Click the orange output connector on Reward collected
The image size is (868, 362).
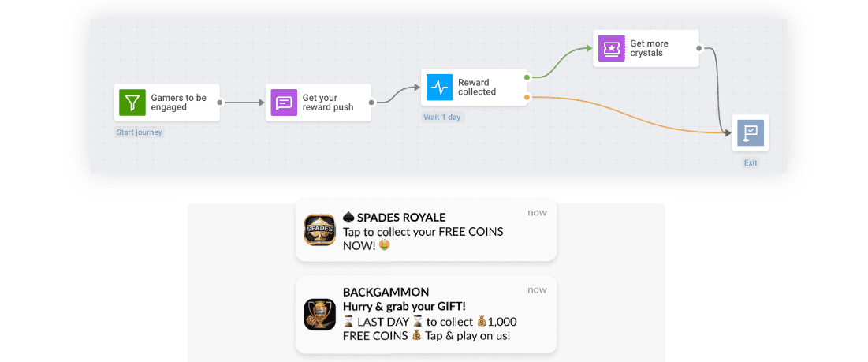pyautogui.click(x=527, y=97)
